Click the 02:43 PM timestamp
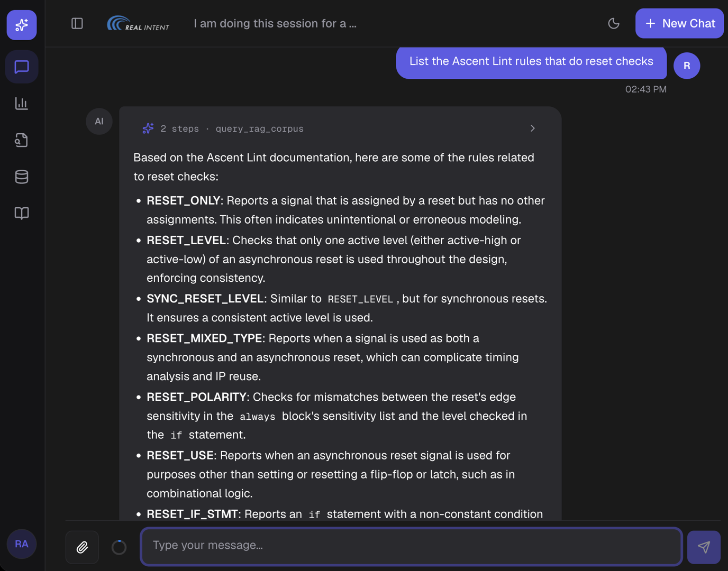The width and height of the screenshot is (728, 571). coord(645,89)
